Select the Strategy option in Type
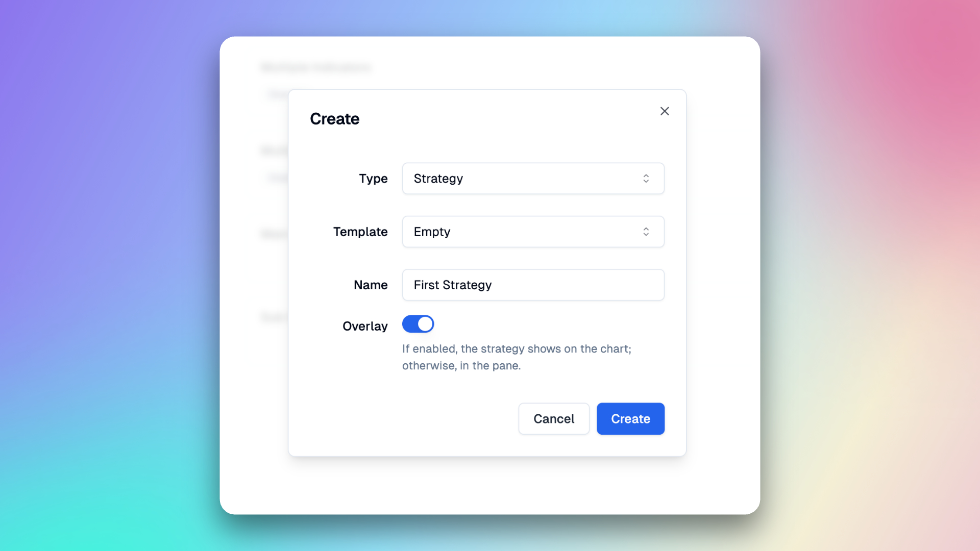 tap(532, 178)
